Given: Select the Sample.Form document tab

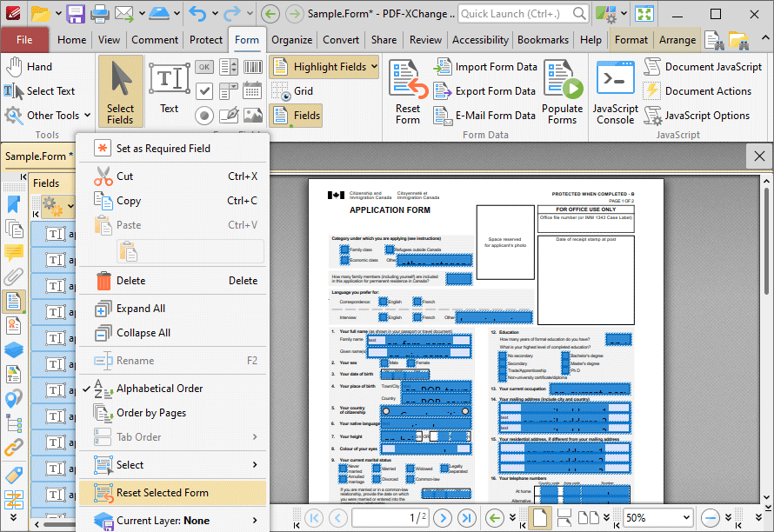Looking at the screenshot, I should (x=38, y=156).
